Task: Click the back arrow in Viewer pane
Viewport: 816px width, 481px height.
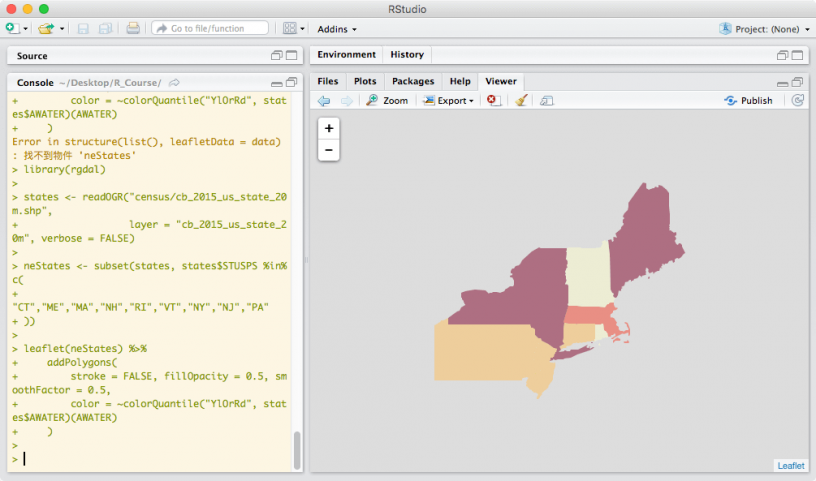Action: 324,101
